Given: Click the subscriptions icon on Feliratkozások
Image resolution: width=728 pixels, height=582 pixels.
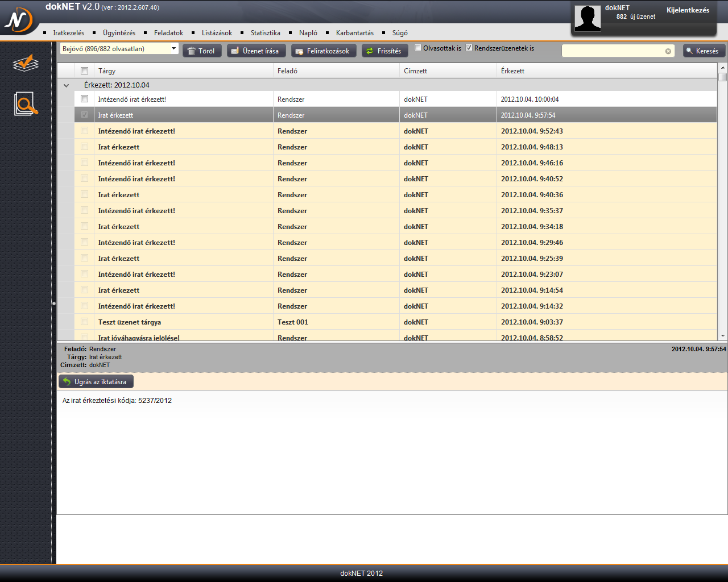Looking at the screenshot, I should tap(300, 51).
